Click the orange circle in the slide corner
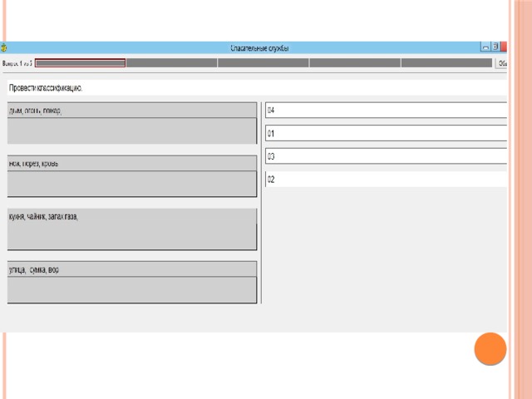 click(490, 349)
